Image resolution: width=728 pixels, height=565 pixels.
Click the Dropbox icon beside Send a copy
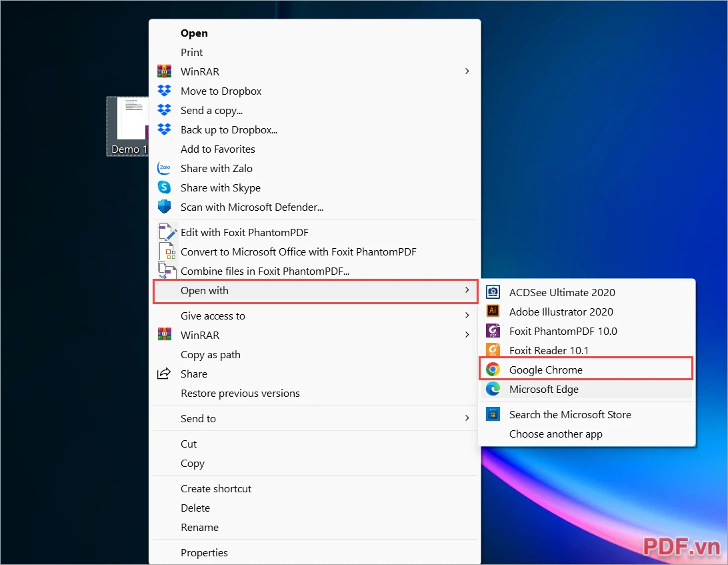(x=165, y=110)
